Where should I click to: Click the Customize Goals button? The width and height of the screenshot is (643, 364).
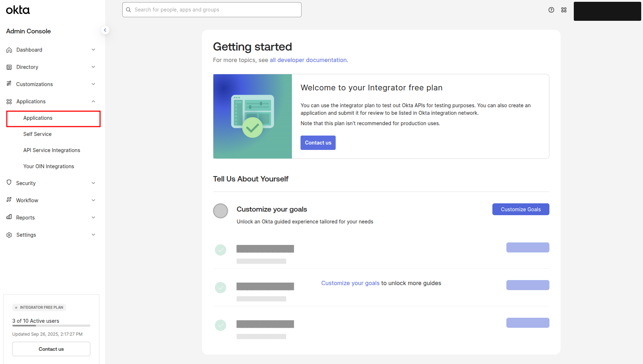[521, 209]
